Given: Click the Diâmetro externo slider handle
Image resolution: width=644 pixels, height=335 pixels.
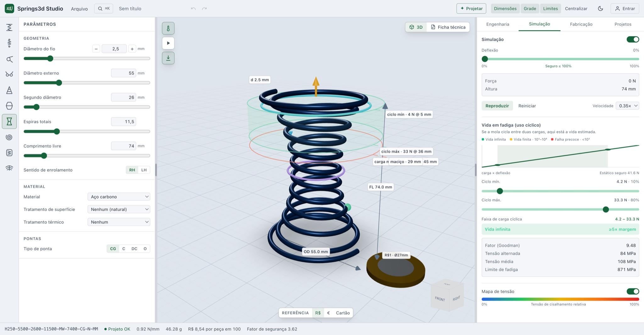Looking at the screenshot, I should (59, 83).
